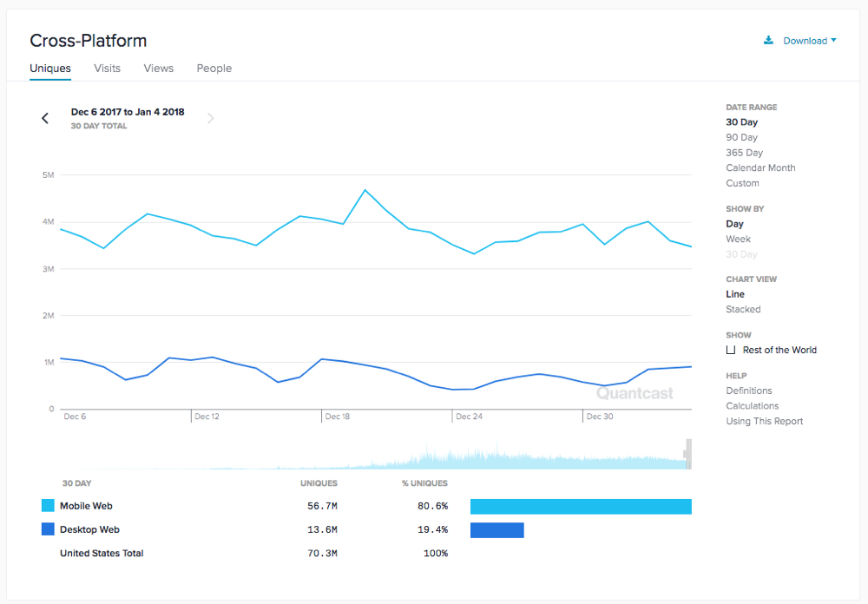Show data by Week
This screenshot has width=868, height=604.
pyautogui.click(x=738, y=239)
